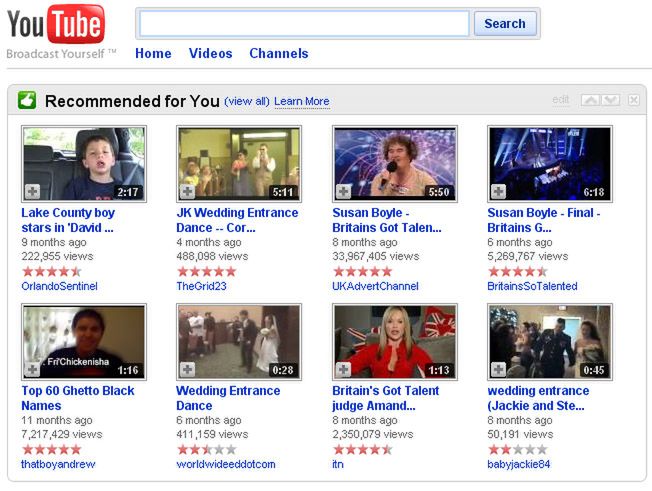Click the view all link
Viewport: 652px width, 491px height.
click(247, 101)
